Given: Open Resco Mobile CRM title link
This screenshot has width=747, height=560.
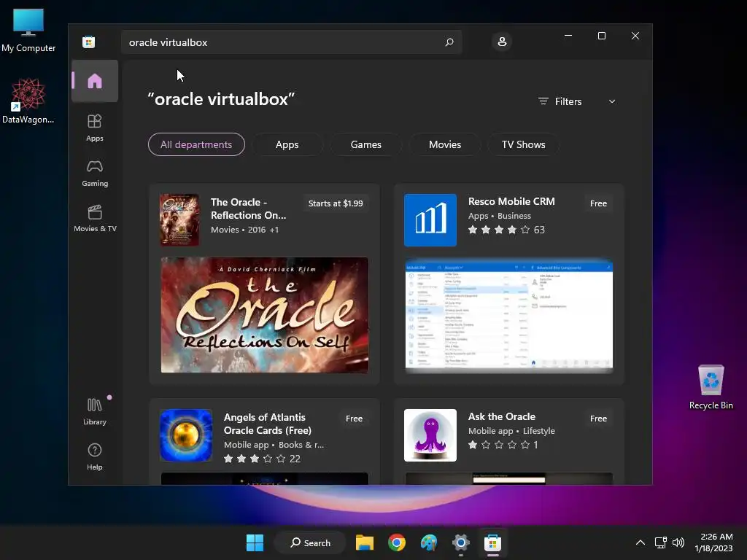Looking at the screenshot, I should point(511,201).
